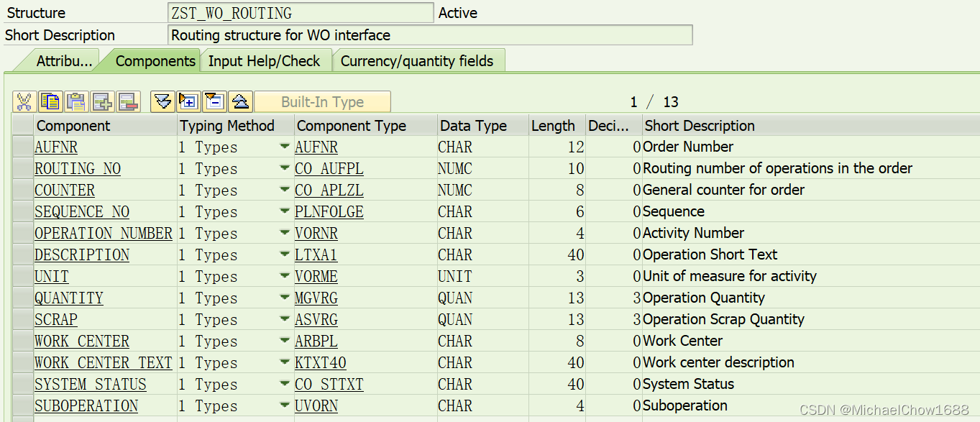Click component type link MGVRG

click(316, 298)
